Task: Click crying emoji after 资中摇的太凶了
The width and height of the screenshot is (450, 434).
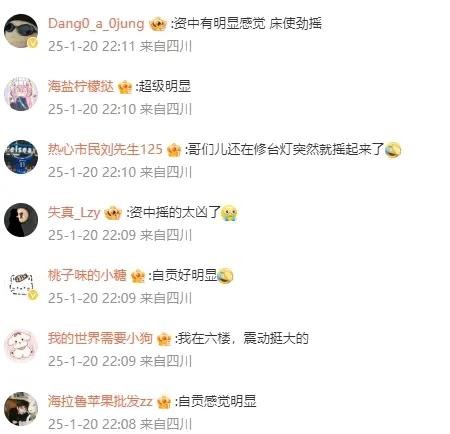Action: coord(229,213)
